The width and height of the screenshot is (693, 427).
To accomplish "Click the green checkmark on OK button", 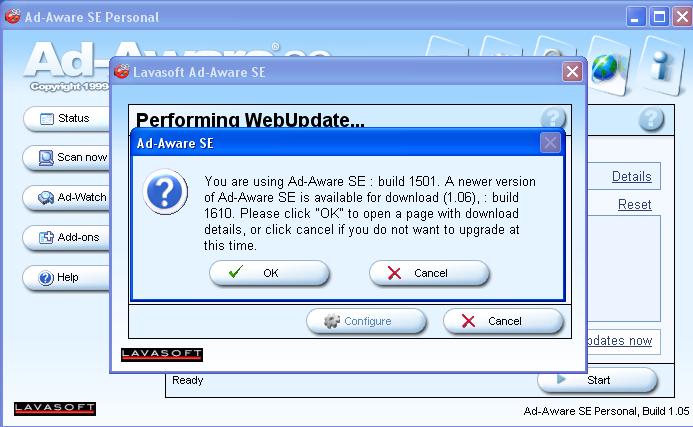I will pos(236,271).
